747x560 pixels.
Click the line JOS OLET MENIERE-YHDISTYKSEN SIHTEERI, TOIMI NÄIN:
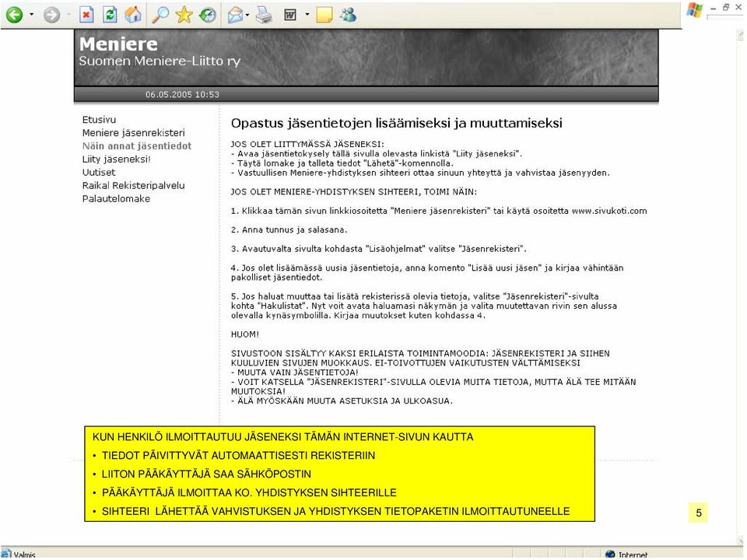pyautogui.click(x=354, y=192)
